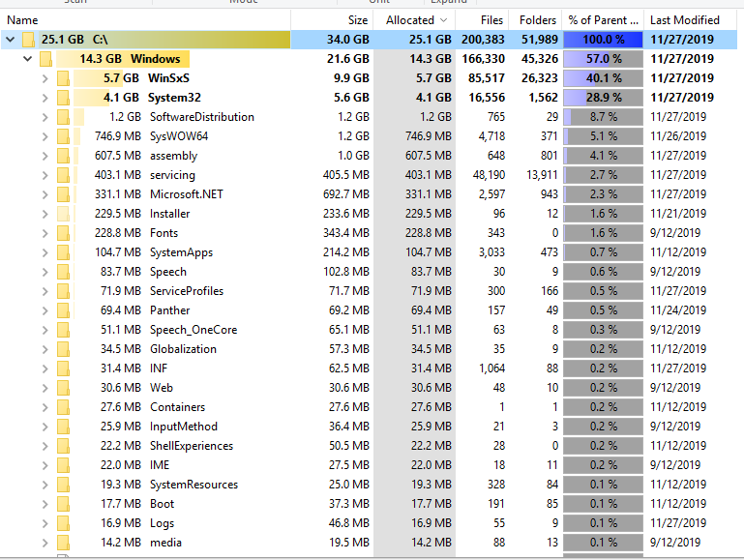Select the SysWOW64 folder name

pyautogui.click(x=179, y=136)
